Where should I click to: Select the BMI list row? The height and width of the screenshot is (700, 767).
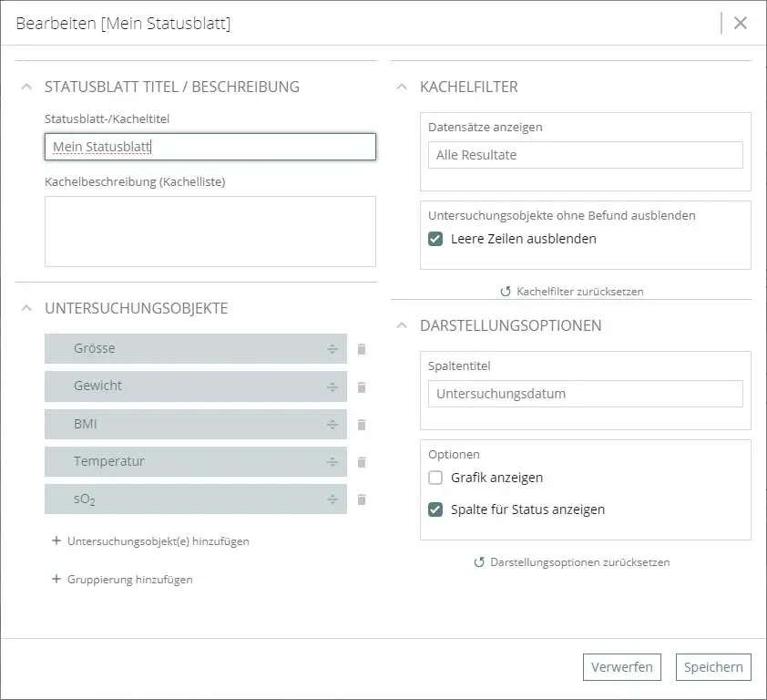click(196, 424)
